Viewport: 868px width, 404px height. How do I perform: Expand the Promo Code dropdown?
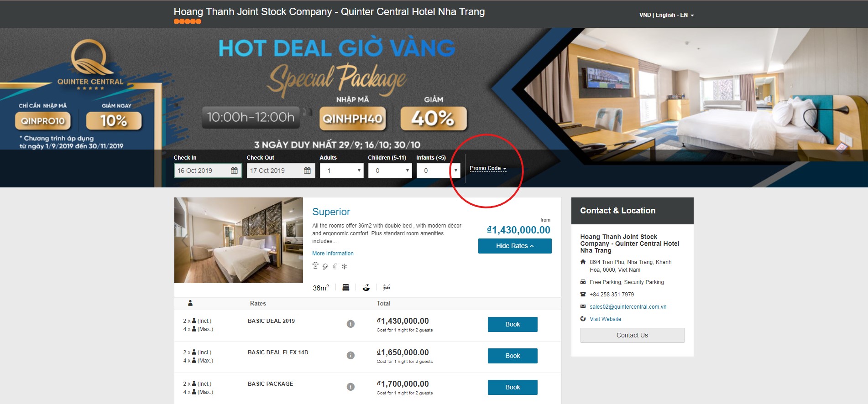[x=488, y=168]
